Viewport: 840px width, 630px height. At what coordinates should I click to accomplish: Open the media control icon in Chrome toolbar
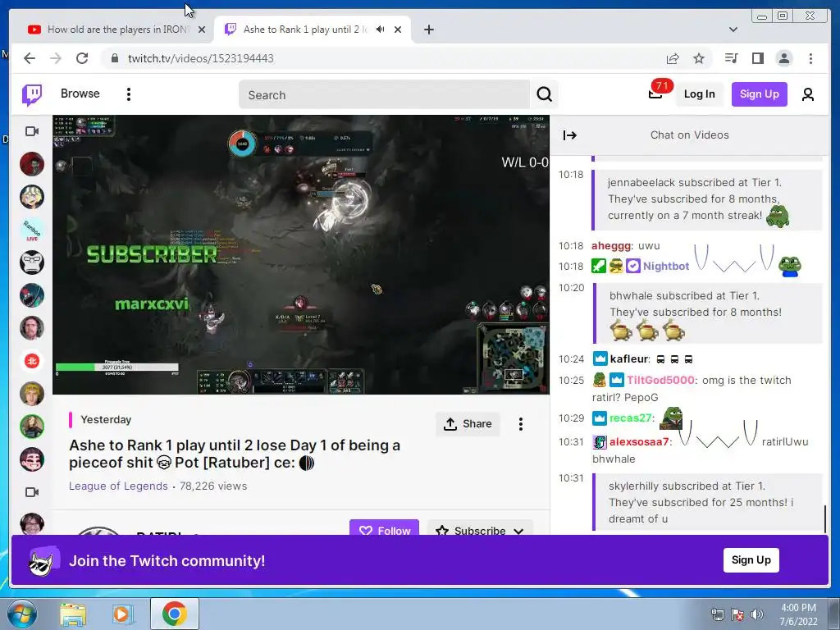pos(731,58)
